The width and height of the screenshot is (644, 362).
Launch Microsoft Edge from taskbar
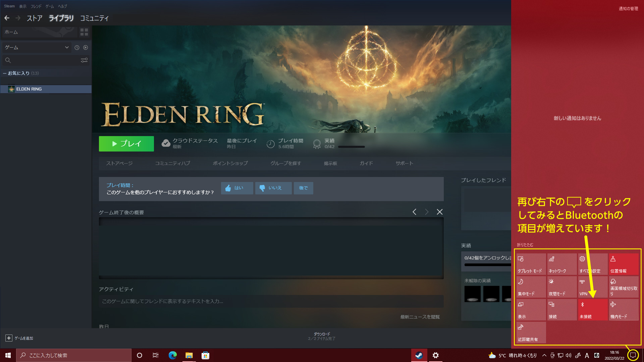click(173, 355)
